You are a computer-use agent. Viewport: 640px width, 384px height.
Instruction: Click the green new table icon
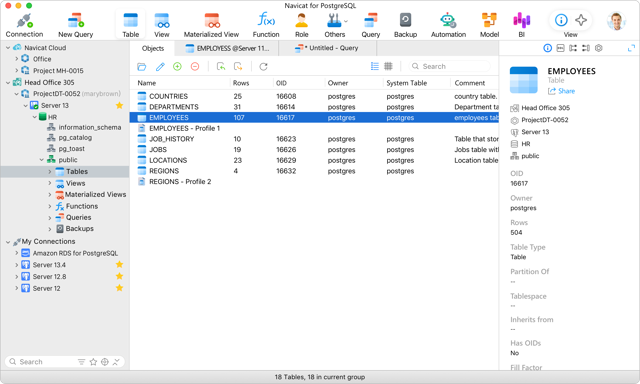pyautogui.click(x=177, y=67)
